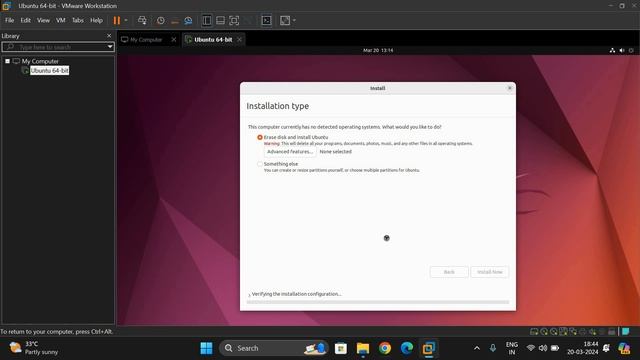Click the Windows taskbar Search box
The height and width of the screenshot is (360, 640).
tap(274, 348)
